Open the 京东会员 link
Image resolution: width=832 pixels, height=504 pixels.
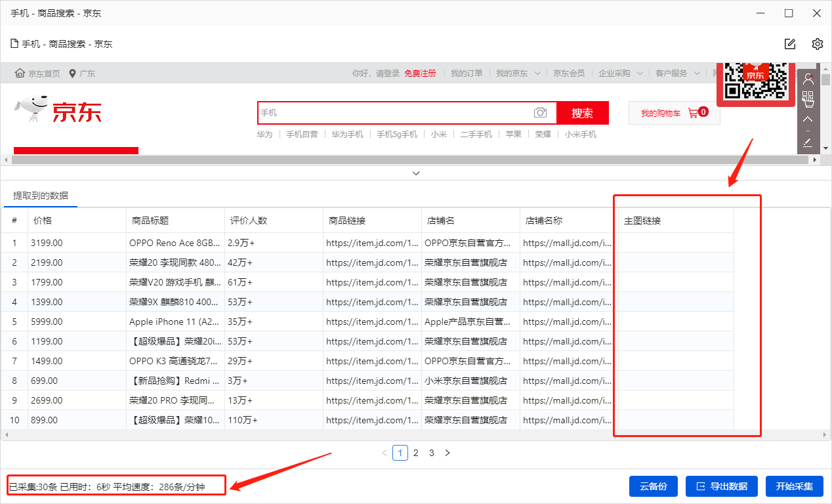569,73
